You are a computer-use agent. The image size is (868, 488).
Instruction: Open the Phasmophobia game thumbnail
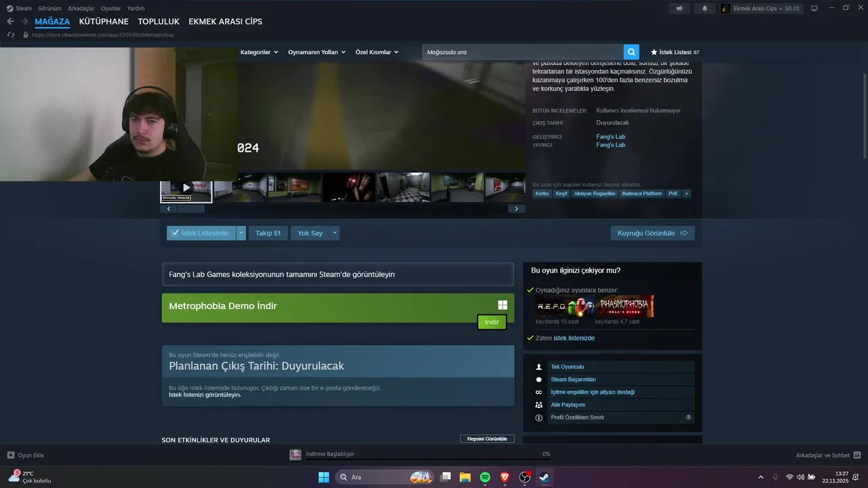[x=624, y=306]
